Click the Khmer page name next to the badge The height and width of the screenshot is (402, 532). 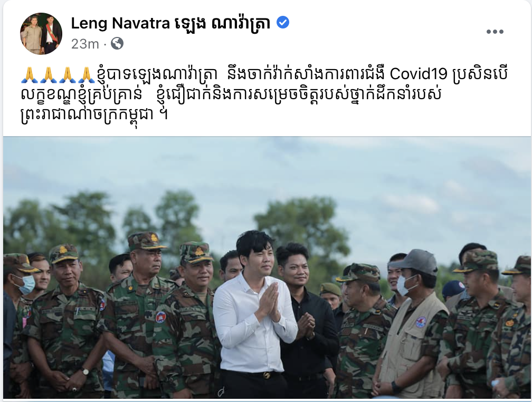[223, 23]
